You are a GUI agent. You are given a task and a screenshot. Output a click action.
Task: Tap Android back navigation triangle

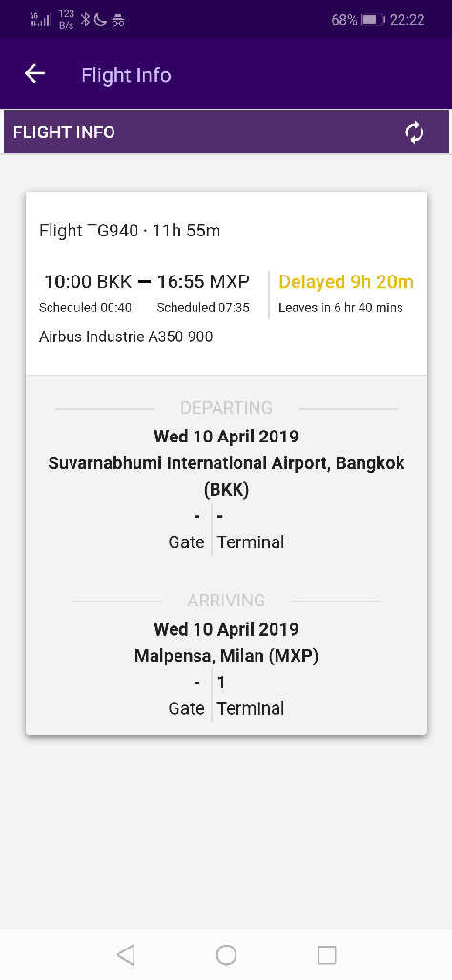126,954
